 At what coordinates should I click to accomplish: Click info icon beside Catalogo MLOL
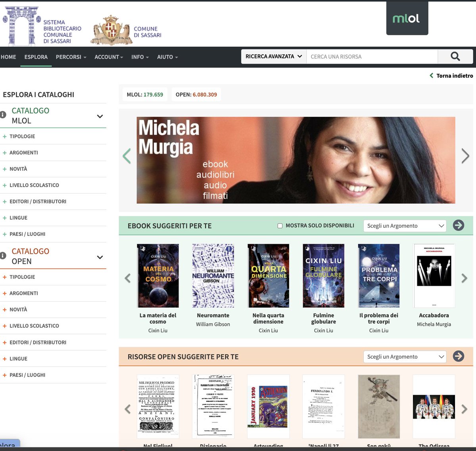click(x=3, y=115)
